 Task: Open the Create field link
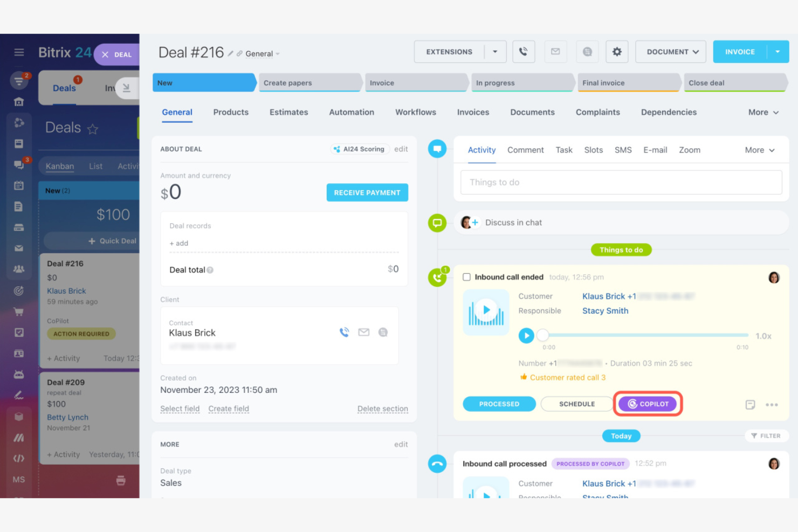(x=228, y=409)
